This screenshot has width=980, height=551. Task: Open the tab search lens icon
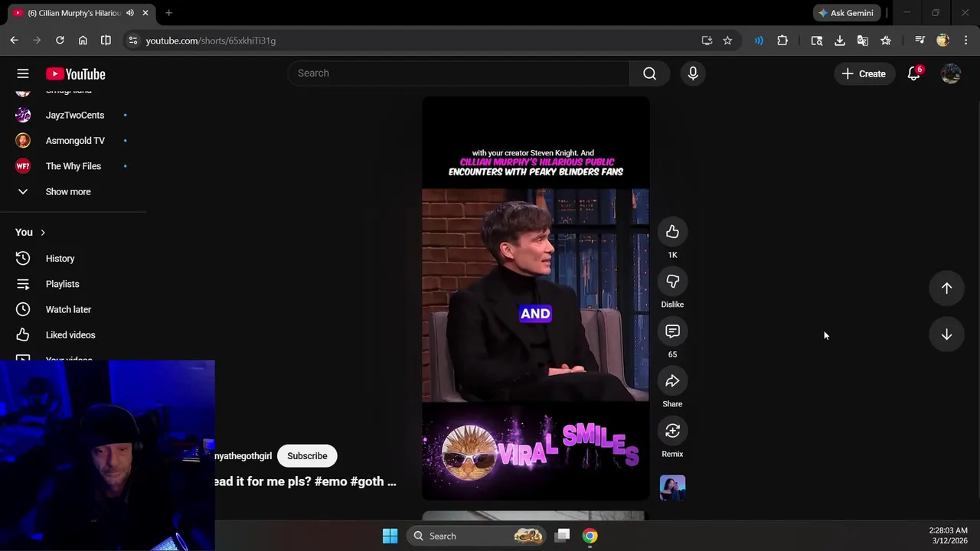[817, 41]
